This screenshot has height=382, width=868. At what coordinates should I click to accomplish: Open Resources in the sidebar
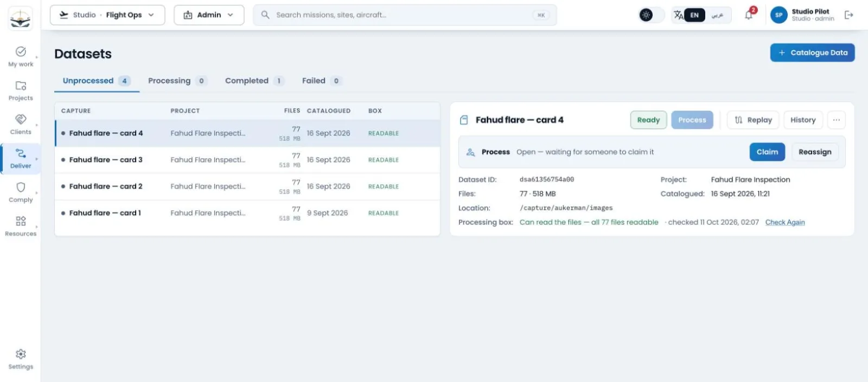click(x=21, y=226)
